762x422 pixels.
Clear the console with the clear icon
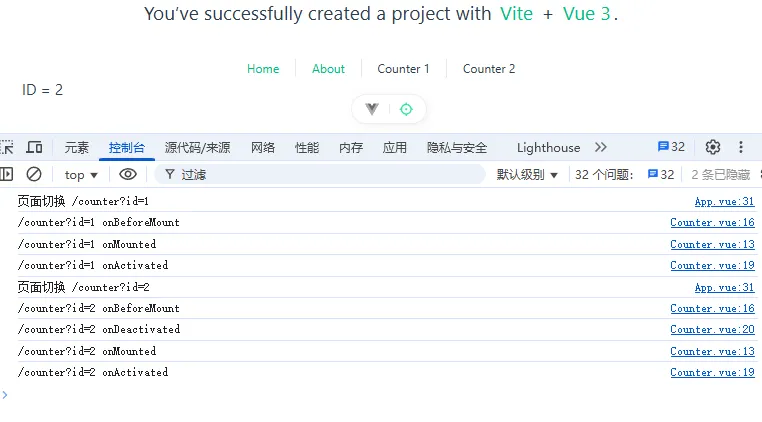pyautogui.click(x=34, y=174)
